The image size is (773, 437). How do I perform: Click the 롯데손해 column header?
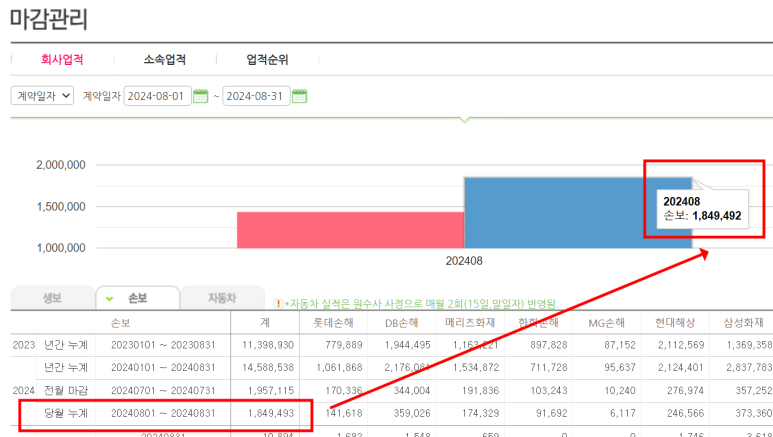coord(334,323)
